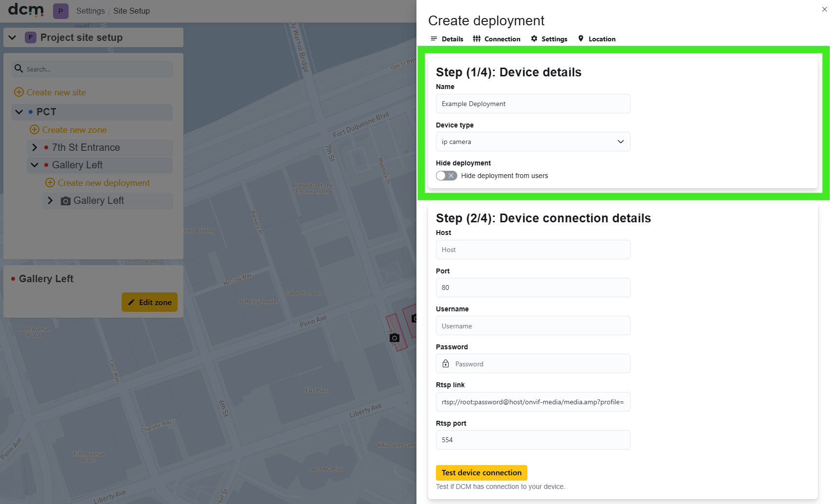
Task: Click P badge in Project site setup
Action: (31, 37)
